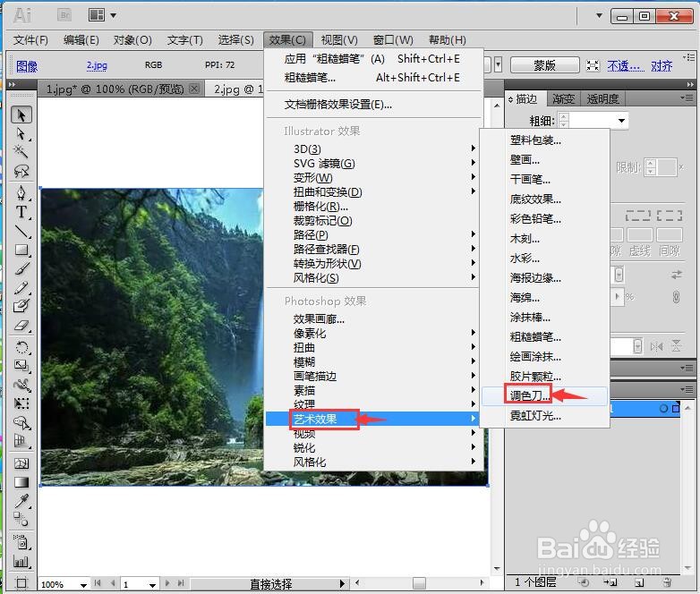Open 文档栅格效果设置(E)... settings
The width and height of the screenshot is (700, 594).
point(374,105)
